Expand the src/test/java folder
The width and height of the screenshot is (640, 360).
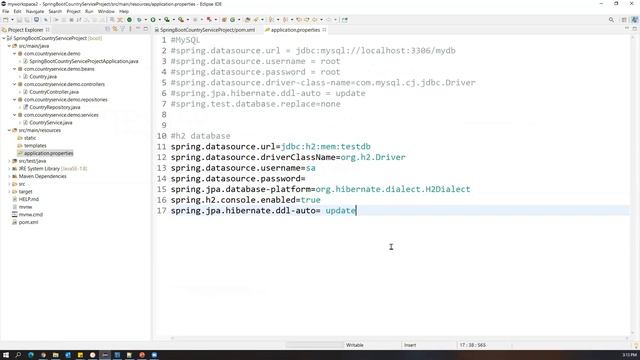[x=9, y=161]
